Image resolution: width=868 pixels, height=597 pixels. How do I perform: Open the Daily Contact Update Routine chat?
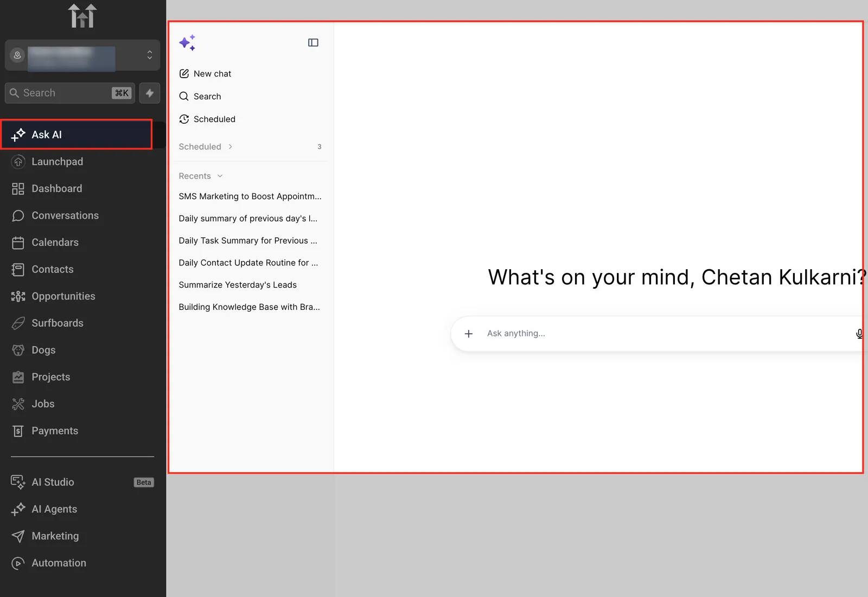[x=248, y=263]
